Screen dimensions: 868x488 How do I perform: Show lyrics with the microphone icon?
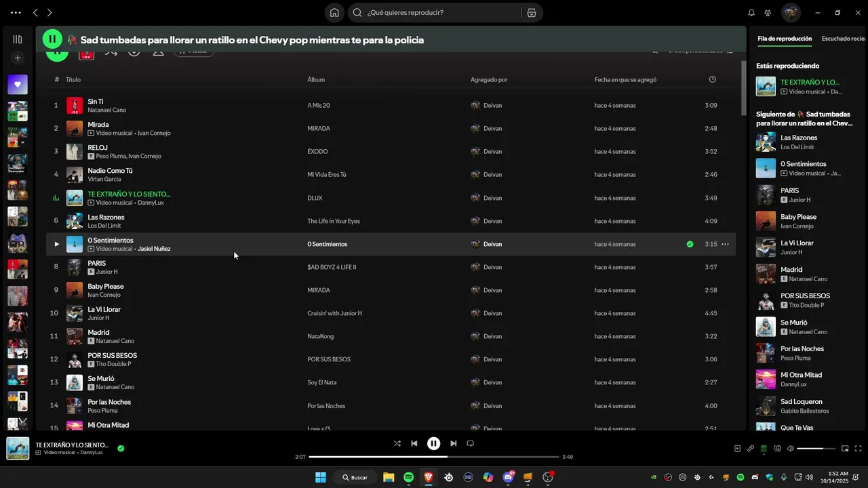pos(751,449)
